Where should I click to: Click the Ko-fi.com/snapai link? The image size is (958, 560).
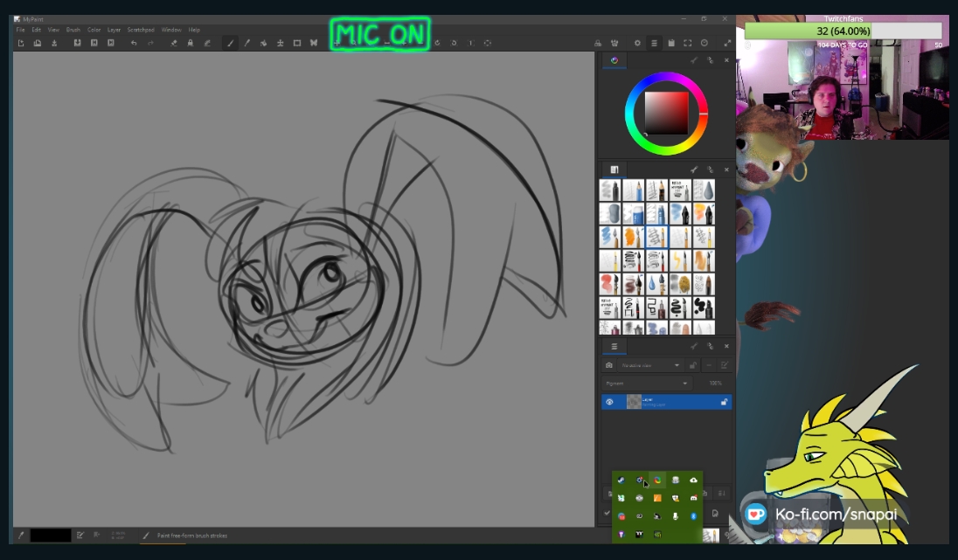(x=835, y=514)
